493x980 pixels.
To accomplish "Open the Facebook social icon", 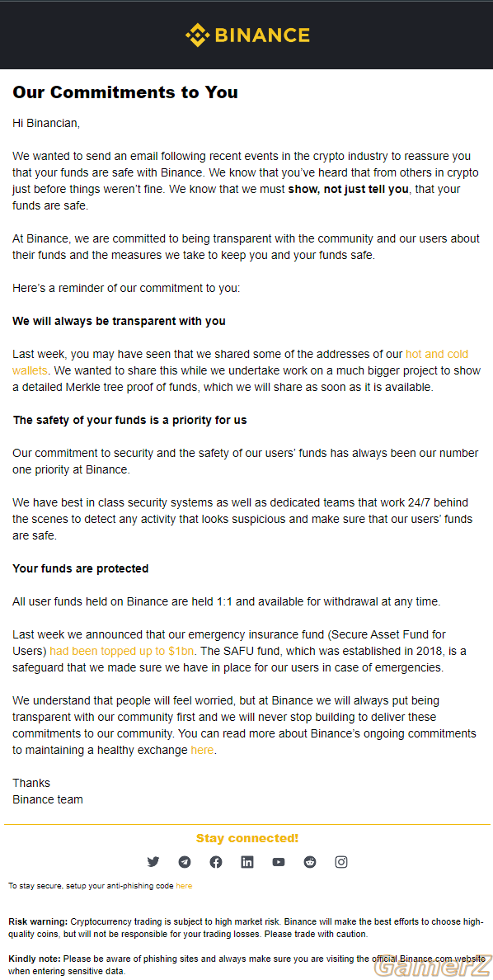I will coord(215,862).
